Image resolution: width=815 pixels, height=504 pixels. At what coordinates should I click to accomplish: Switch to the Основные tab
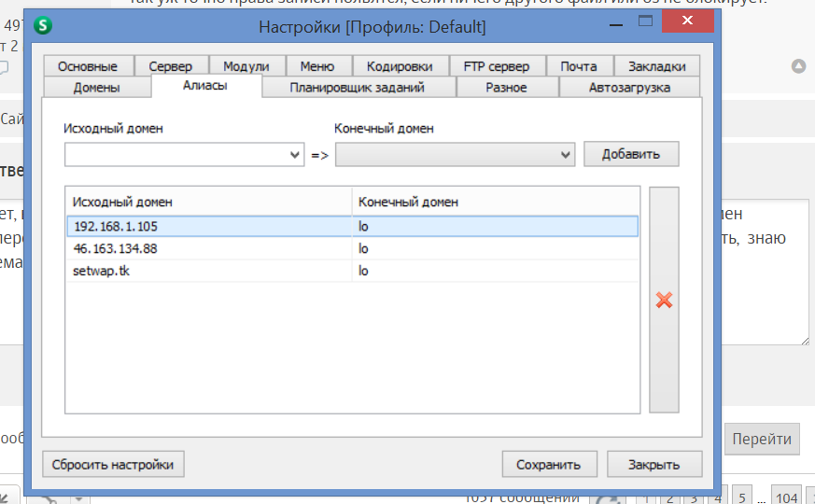click(87, 66)
